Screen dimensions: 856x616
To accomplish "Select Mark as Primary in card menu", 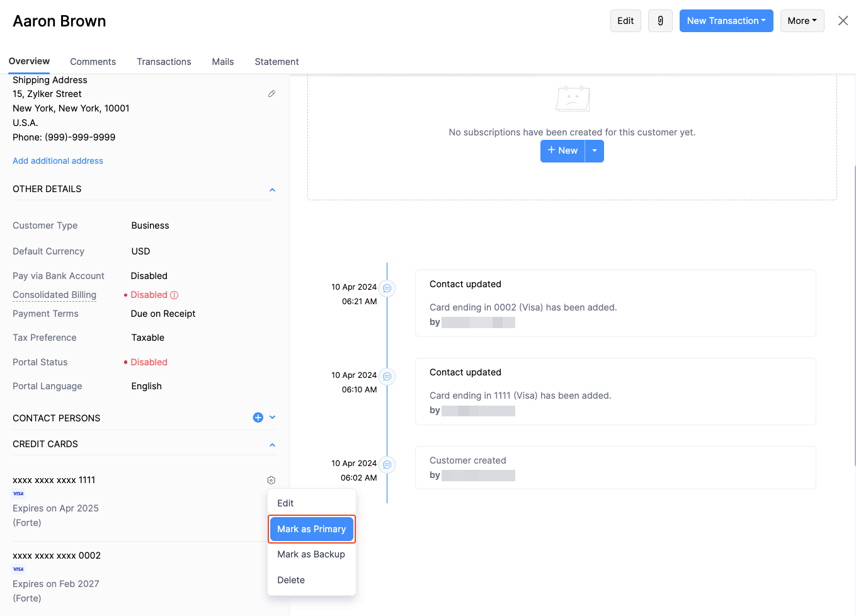I will pyautogui.click(x=312, y=529).
